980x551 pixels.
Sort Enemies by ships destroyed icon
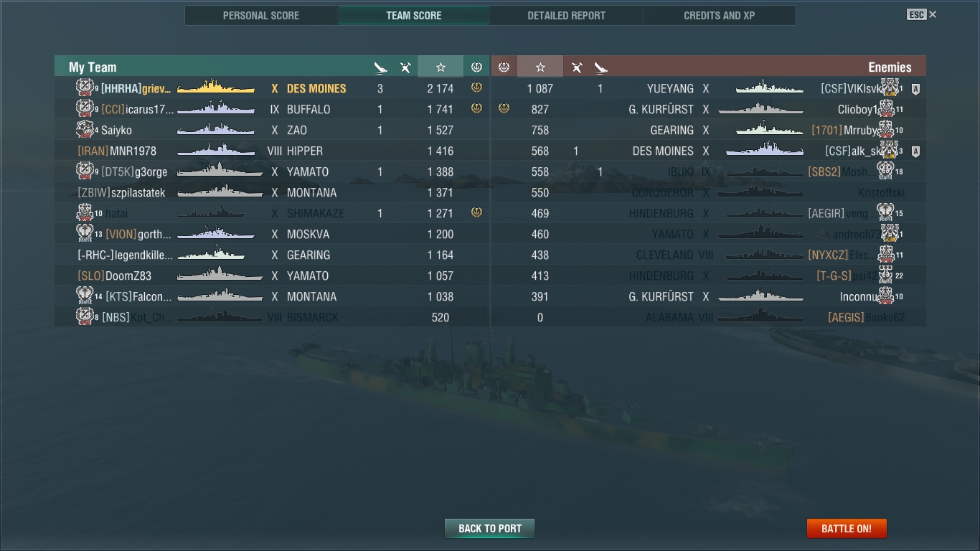point(601,67)
